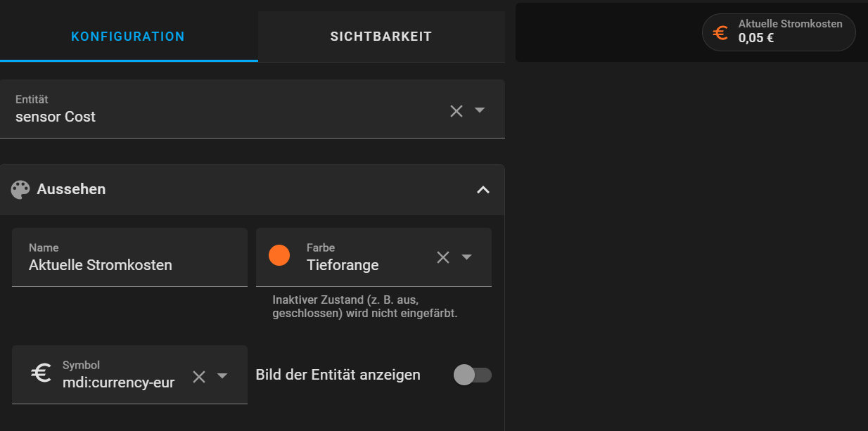Click the Name input field
Viewport: 868px width, 431px height.
[129, 265]
